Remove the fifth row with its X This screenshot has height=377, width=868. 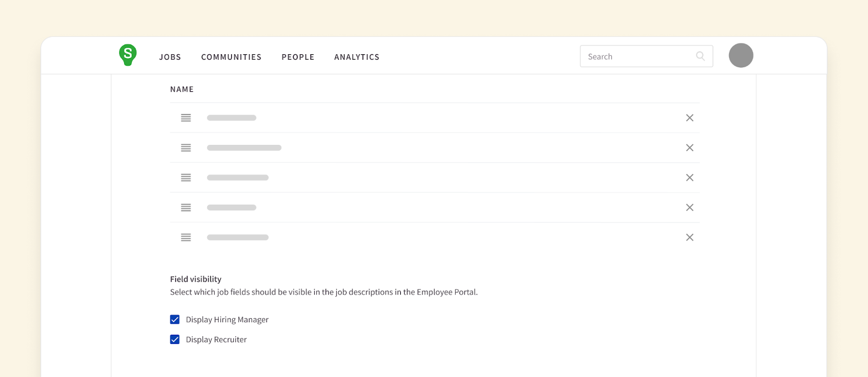click(x=690, y=237)
